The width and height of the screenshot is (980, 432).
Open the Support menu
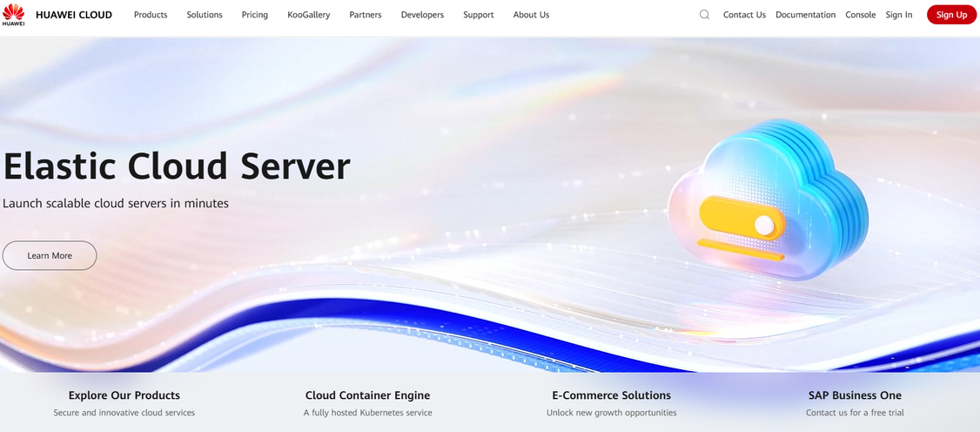tap(479, 15)
